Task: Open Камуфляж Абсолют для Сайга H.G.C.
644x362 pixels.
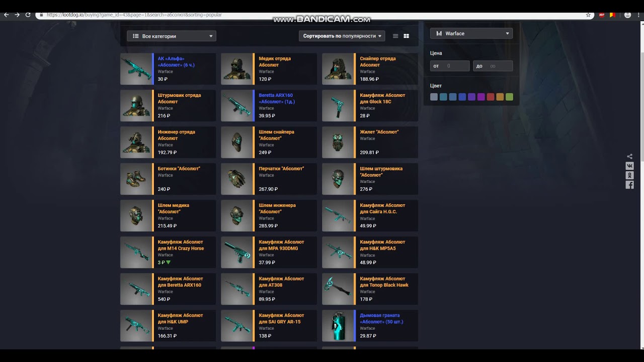Action: pyautogui.click(x=370, y=216)
